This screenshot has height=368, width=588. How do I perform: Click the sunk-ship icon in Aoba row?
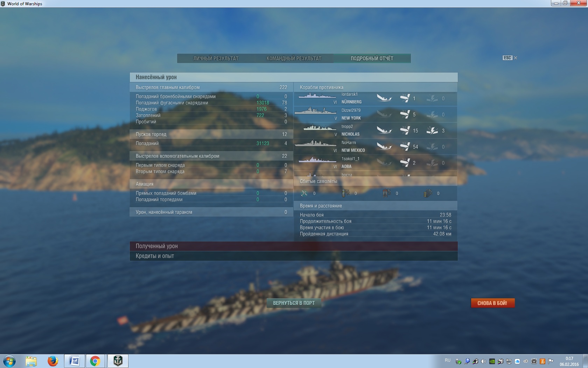(384, 162)
